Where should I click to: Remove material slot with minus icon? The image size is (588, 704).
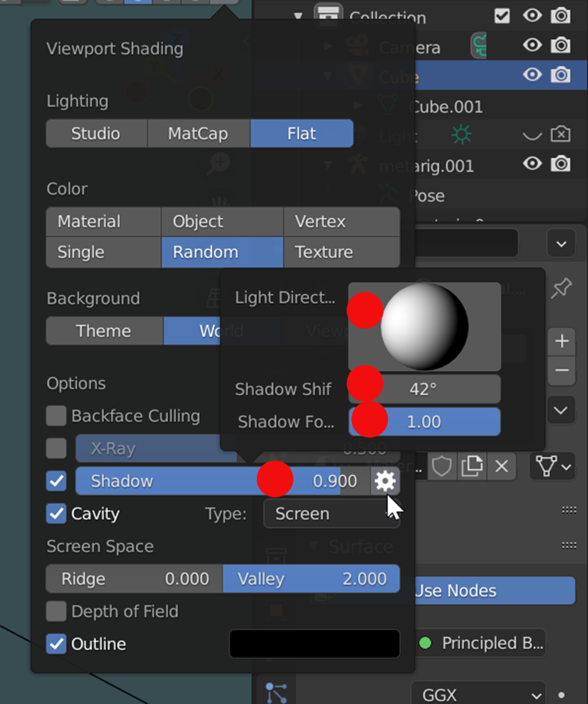coord(562,370)
